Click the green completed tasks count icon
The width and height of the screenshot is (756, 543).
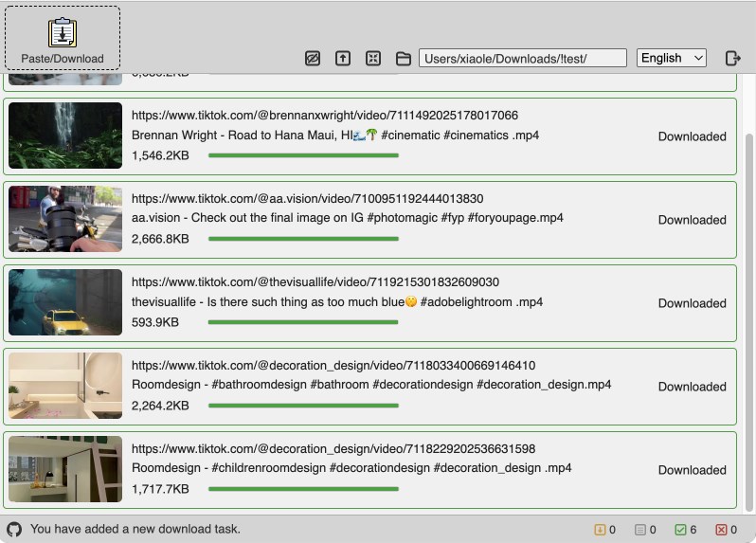click(x=680, y=530)
